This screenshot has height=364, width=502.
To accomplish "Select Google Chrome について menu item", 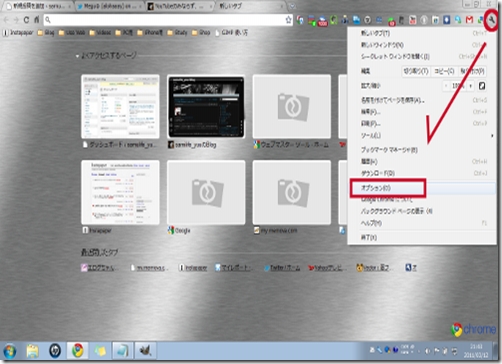I will click(422, 200).
